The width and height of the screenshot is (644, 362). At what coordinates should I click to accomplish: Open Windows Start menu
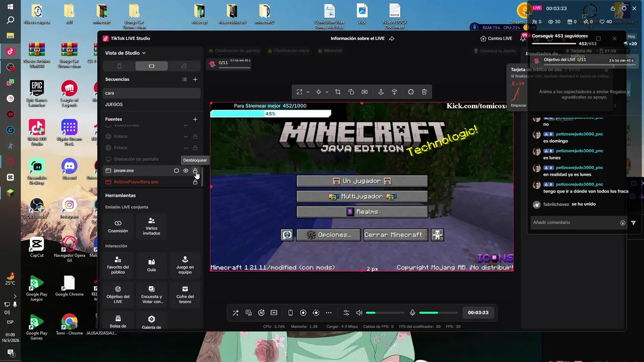pyautogui.click(x=10, y=7)
